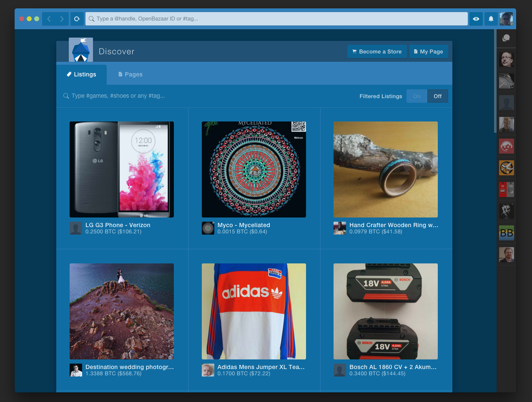This screenshot has height=402, width=532.
Task: Click seller avatar beside Myco - Myceliated listing
Action: point(208,228)
